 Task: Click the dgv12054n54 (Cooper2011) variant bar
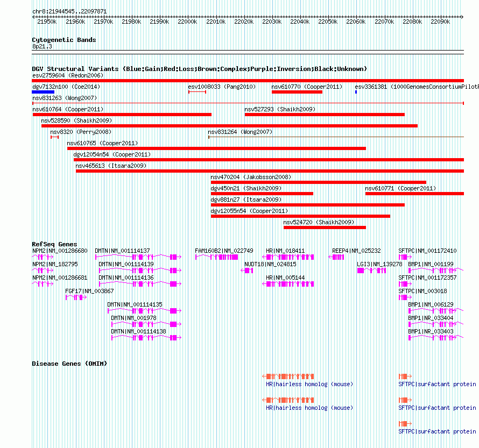tap(269, 160)
